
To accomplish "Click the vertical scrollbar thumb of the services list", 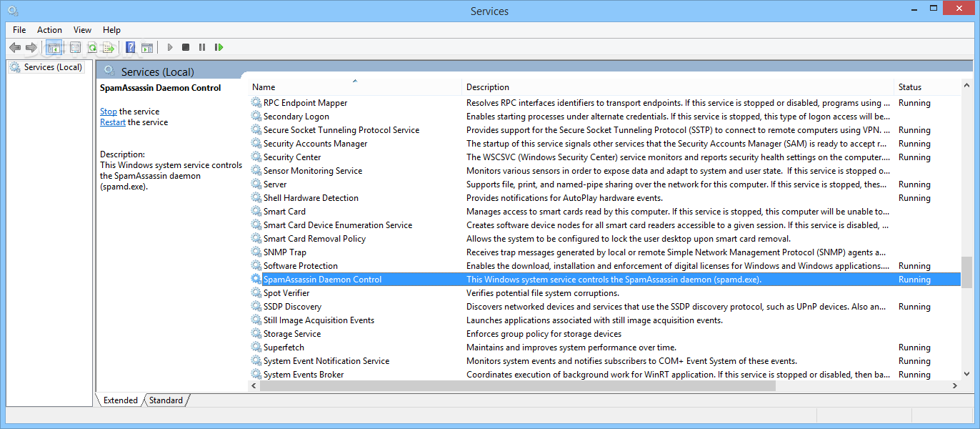I will [966, 272].
